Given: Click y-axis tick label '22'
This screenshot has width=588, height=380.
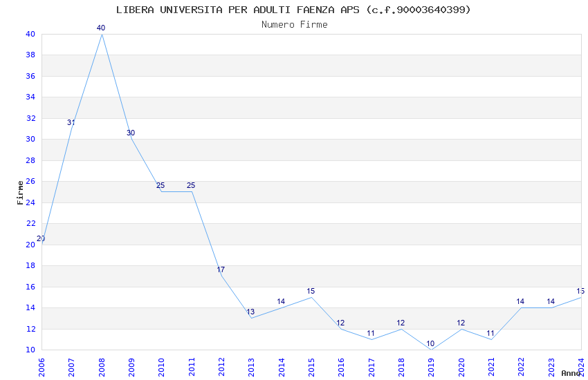Looking at the screenshot, I should click(x=30, y=223).
